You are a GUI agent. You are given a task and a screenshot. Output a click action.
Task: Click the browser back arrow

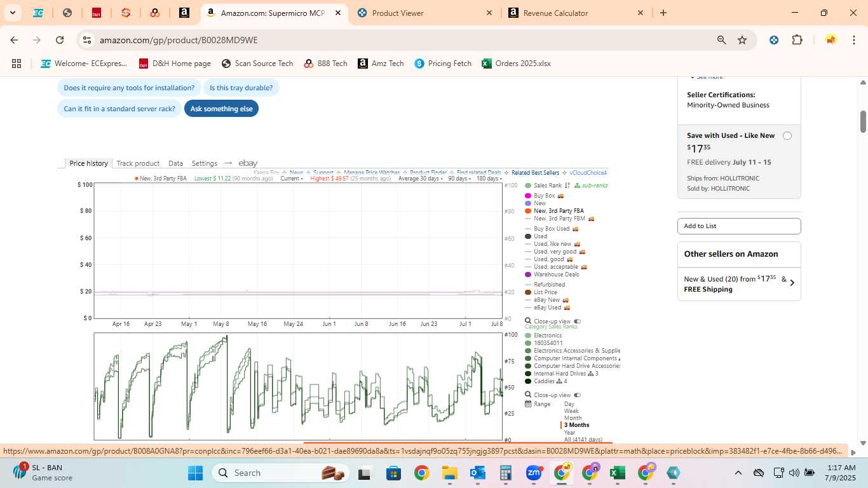14,40
